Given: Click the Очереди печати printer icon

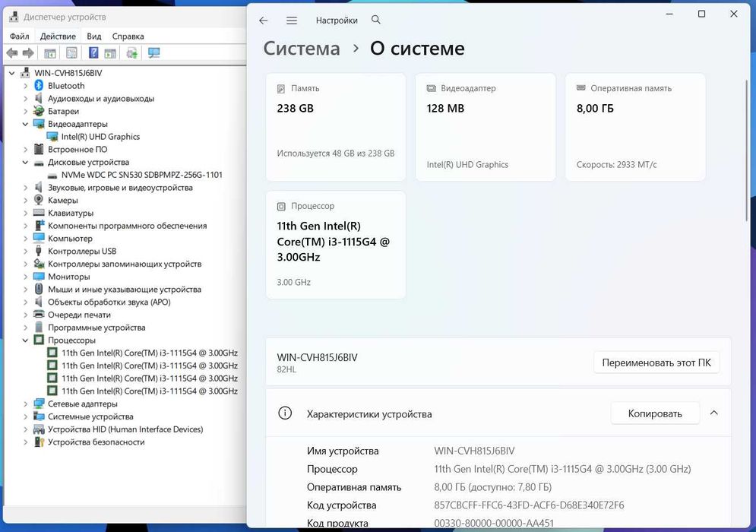Looking at the screenshot, I should point(39,315).
